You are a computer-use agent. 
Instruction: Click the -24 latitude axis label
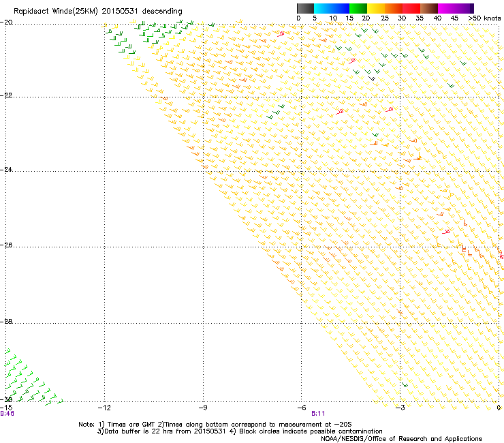click(6, 169)
